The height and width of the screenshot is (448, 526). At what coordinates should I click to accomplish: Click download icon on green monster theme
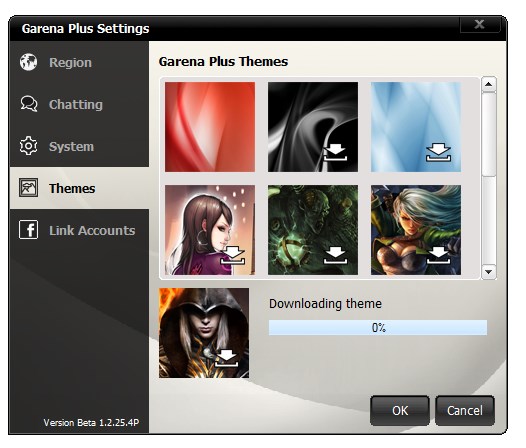(x=335, y=255)
